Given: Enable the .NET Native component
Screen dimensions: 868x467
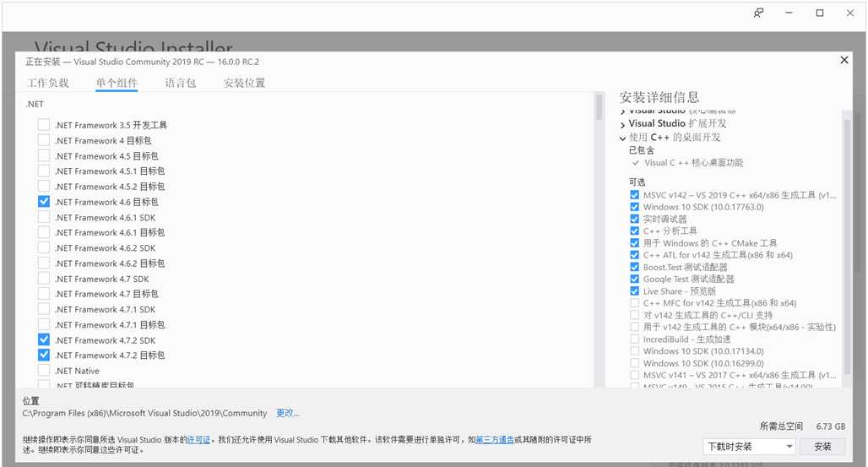Looking at the screenshot, I should tap(44, 371).
